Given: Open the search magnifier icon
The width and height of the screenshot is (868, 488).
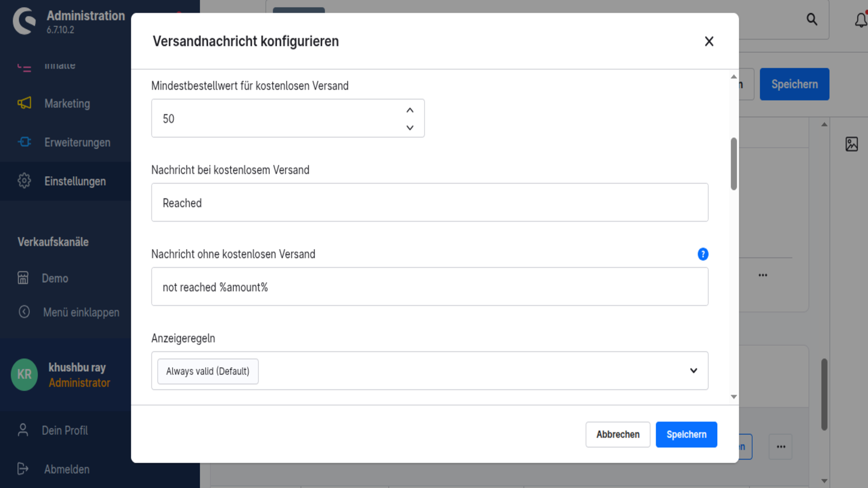Looking at the screenshot, I should click(x=812, y=19).
